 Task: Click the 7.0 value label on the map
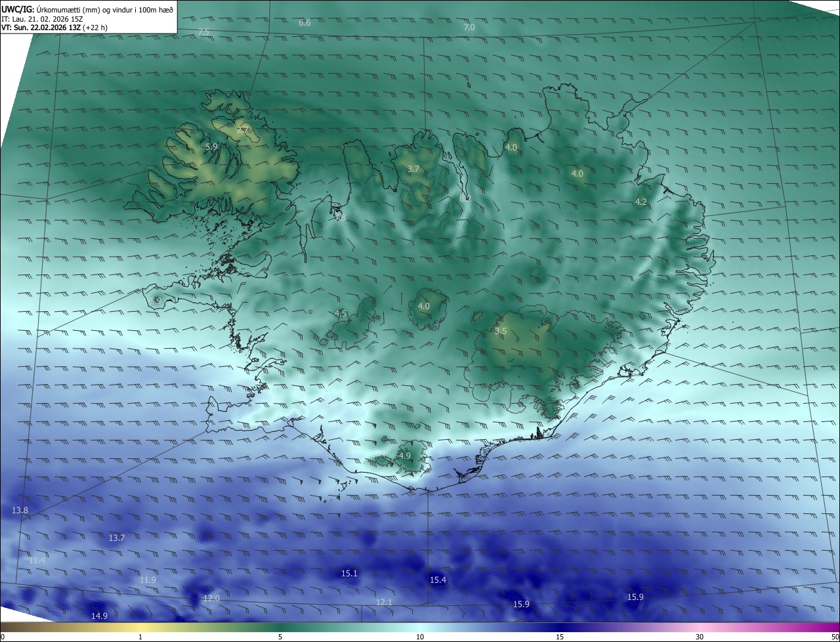click(469, 28)
